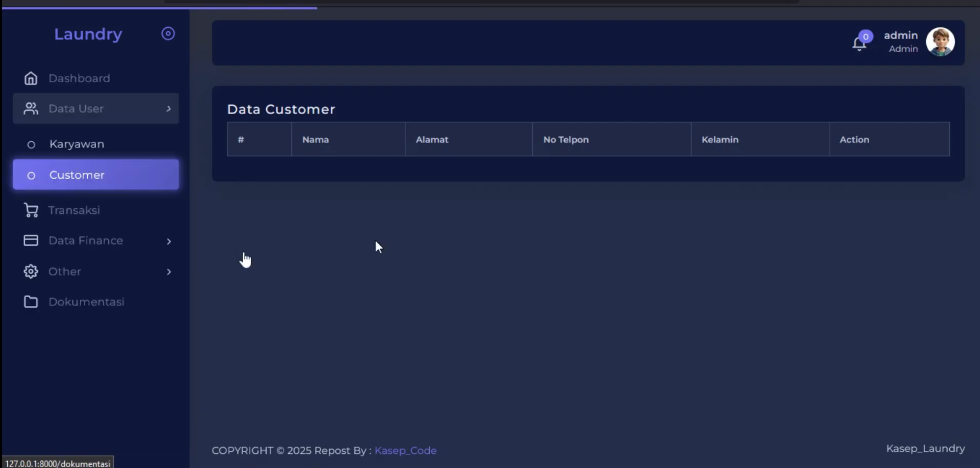Expand the Other menu chevron

point(169,272)
